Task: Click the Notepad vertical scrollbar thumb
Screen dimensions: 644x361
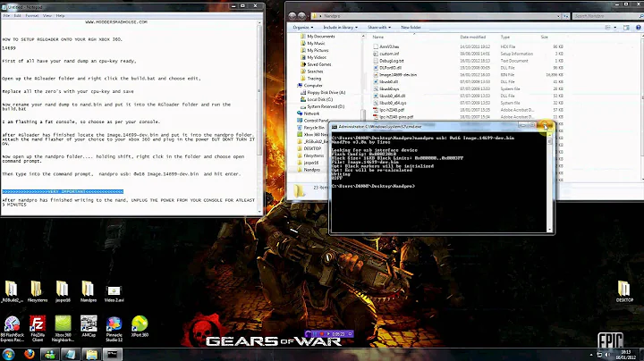Action: [x=259, y=89]
